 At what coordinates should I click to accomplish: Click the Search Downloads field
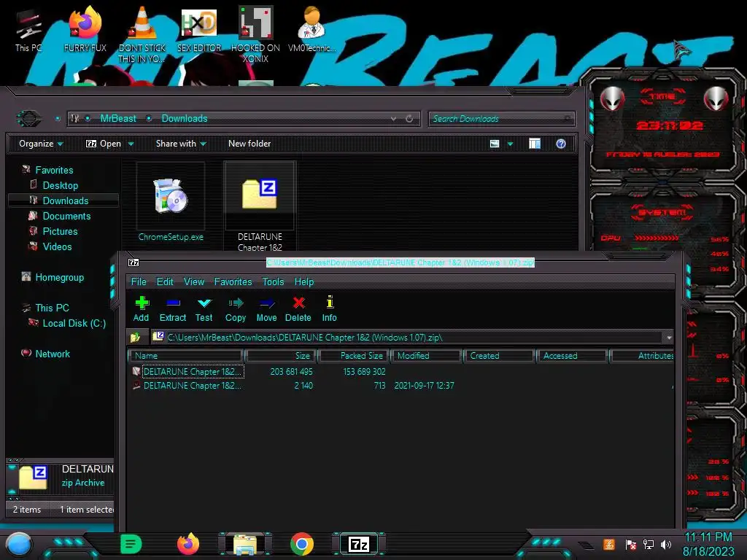[x=501, y=119]
